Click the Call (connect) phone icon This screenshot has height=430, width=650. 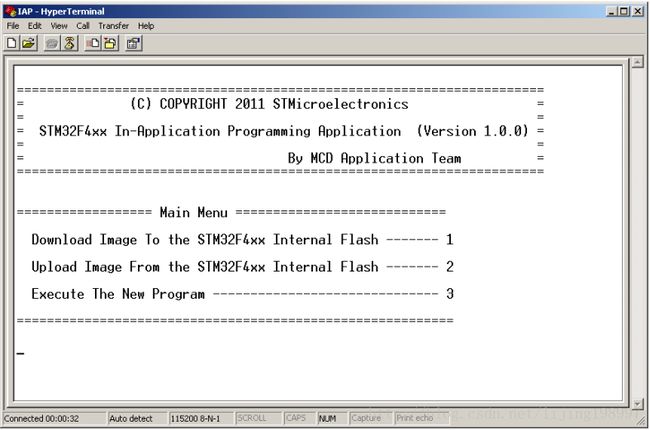point(52,43)
